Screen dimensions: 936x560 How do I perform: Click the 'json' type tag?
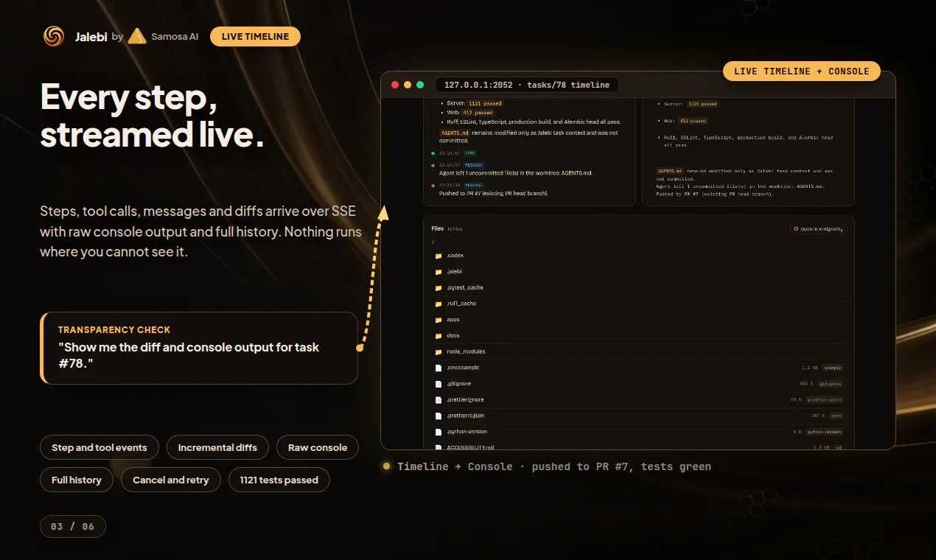(835, 416)
